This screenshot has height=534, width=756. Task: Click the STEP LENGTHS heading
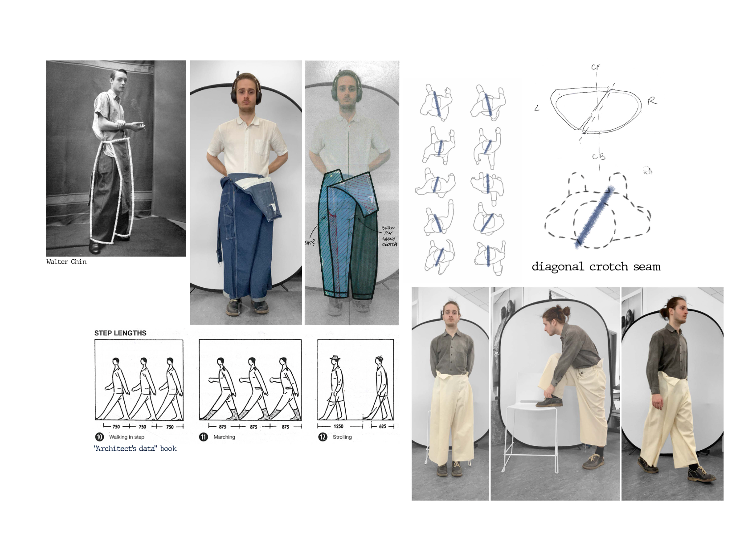pyautogui.click(x=120, y=333)
